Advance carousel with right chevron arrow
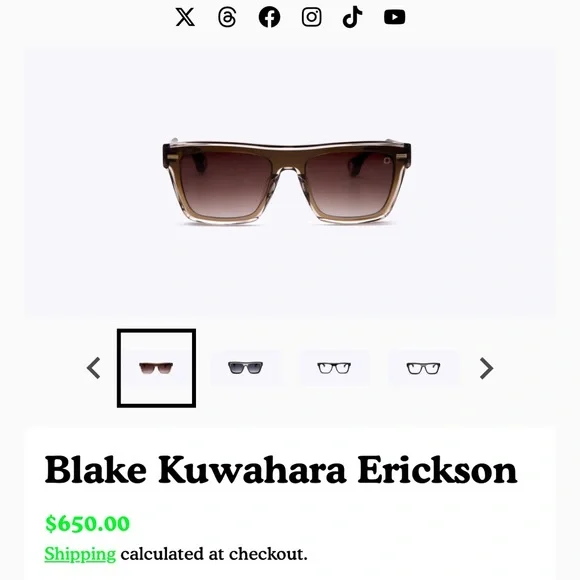 pos(486,368)
